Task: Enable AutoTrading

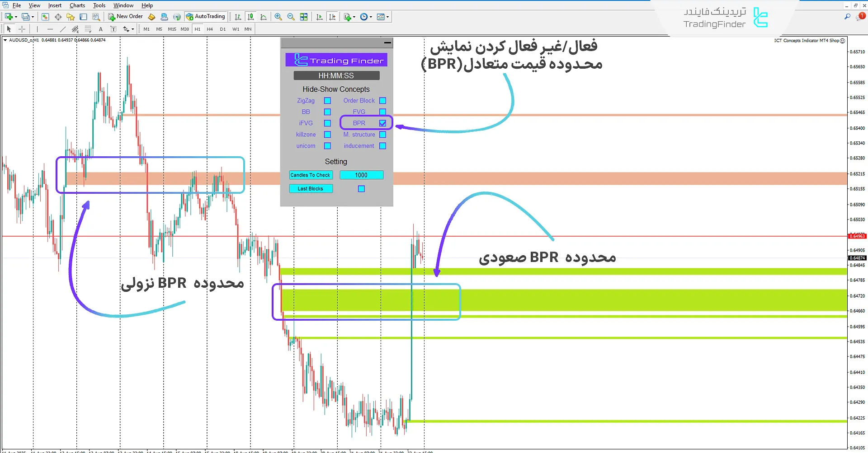Action: [x=206, y=17]
